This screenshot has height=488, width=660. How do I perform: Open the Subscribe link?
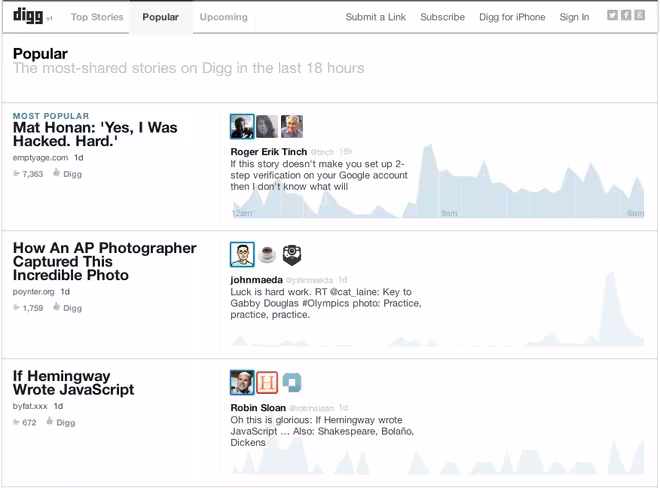[442, 17]
